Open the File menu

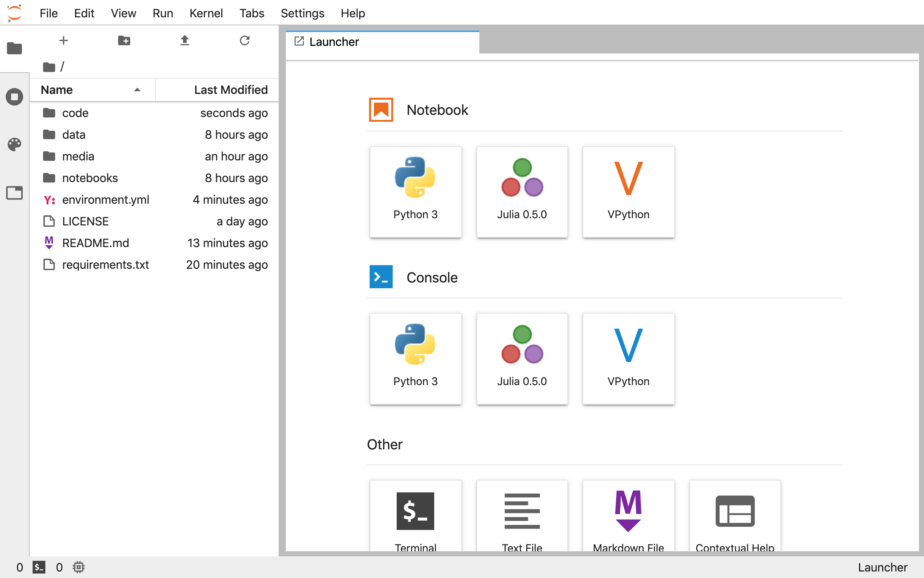click(x=48, y=13)
